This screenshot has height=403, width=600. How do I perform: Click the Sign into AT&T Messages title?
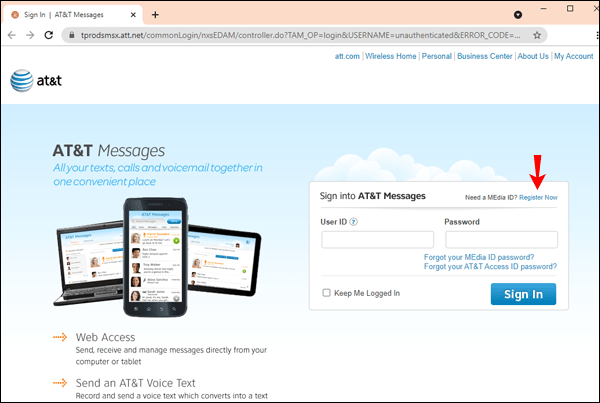click(x=372, y=196)
